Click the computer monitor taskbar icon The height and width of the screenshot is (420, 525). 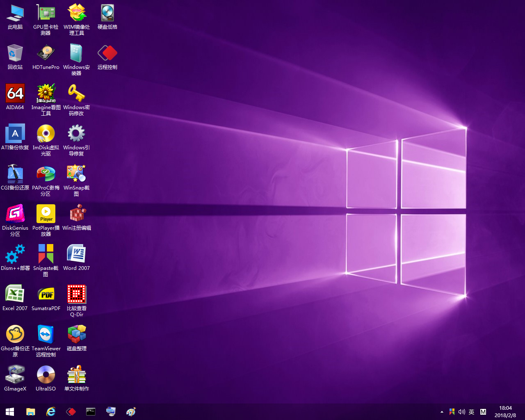point(111,412)
